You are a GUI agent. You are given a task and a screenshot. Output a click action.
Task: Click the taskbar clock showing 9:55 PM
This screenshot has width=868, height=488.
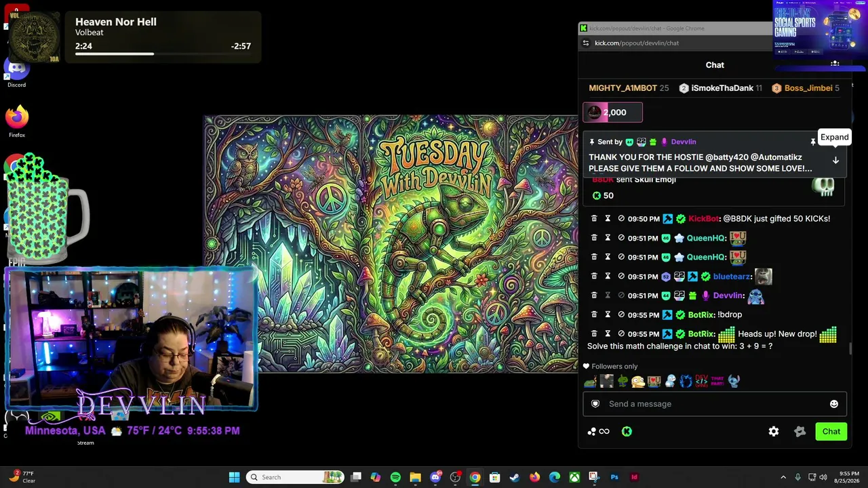(x=849, y=477)
